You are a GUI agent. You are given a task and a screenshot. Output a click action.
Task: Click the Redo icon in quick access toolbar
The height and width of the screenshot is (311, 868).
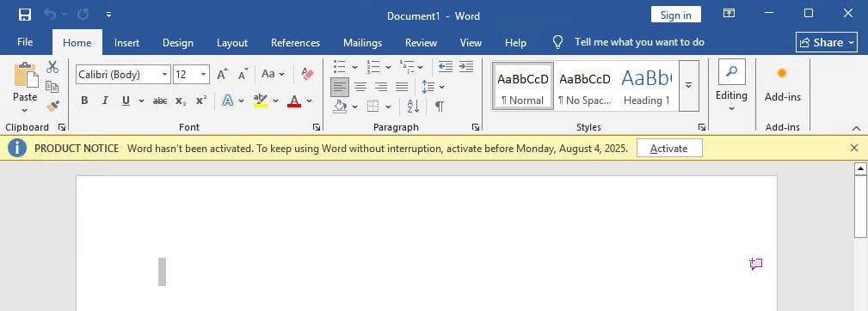pos(83,15)
